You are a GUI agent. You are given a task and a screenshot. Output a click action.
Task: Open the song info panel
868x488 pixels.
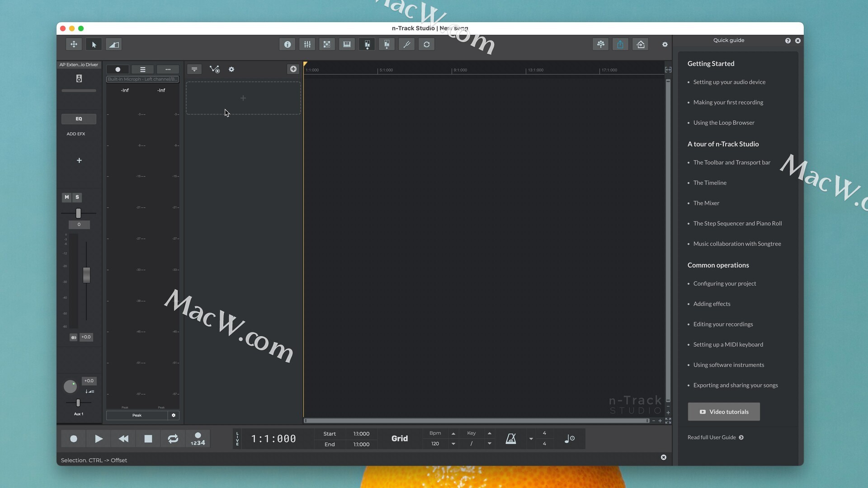click(288, 44)
